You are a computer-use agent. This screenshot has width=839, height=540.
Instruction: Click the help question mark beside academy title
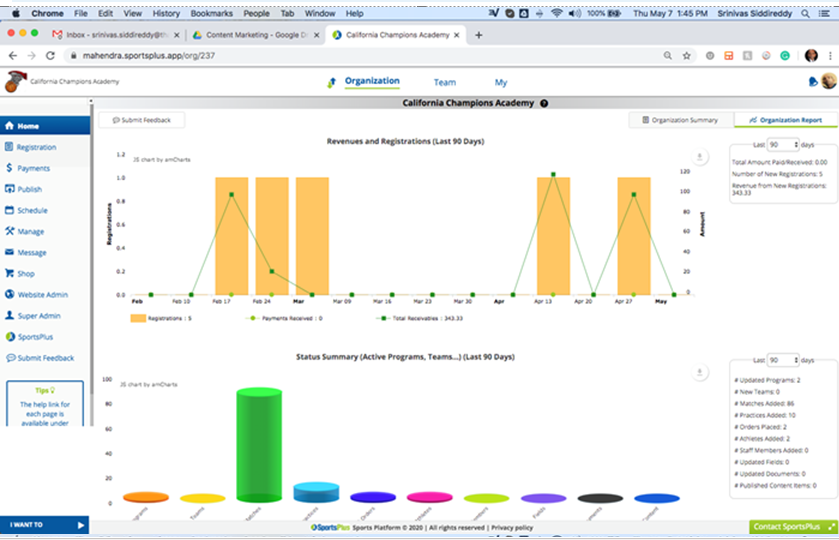544,103
